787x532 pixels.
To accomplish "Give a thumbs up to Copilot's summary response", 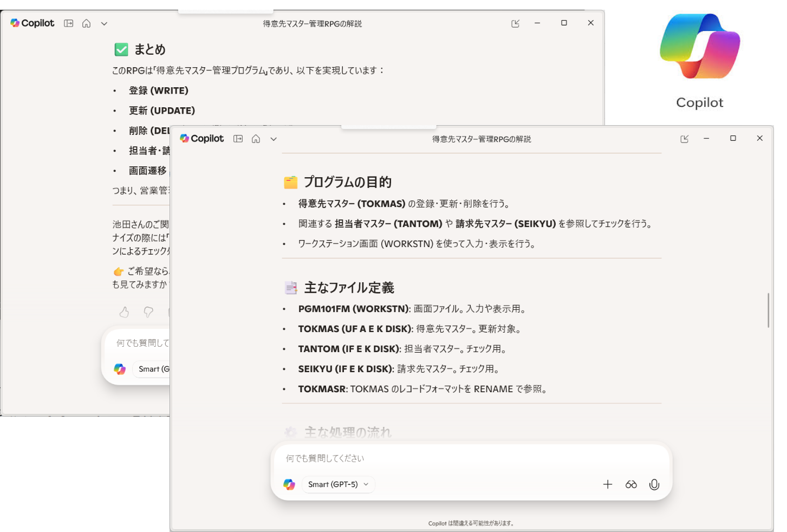I will (x=124, y=312).
